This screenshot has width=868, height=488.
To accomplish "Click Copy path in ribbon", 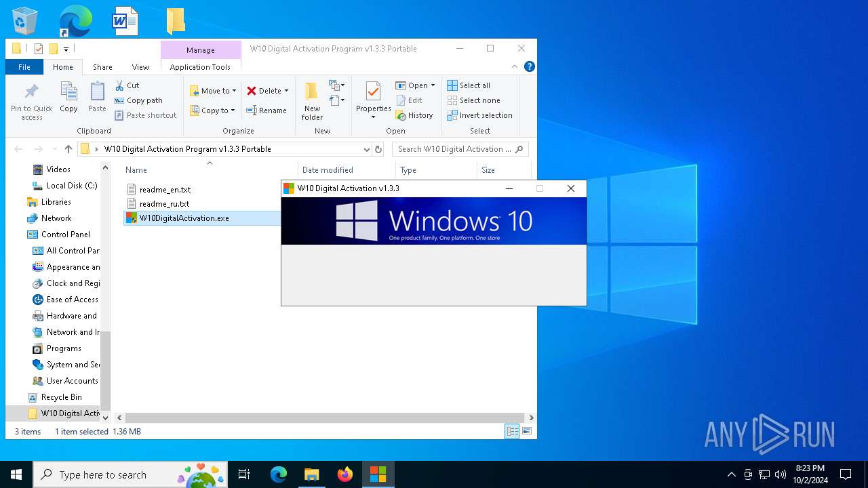I will pyautogui.click(x=138, y=100).
